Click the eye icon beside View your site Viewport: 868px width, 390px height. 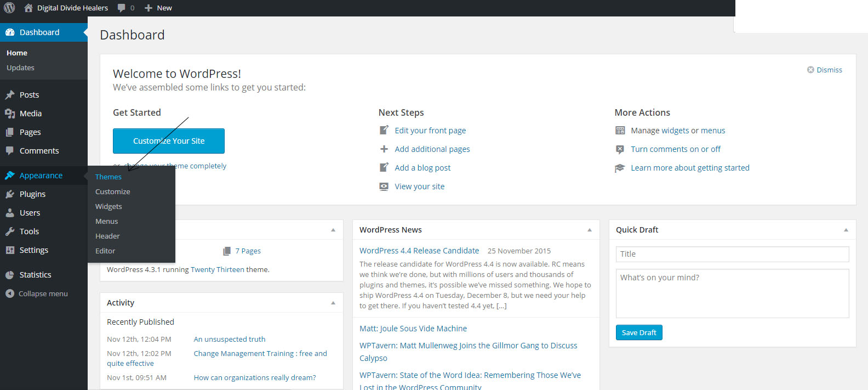pos(384,186)
